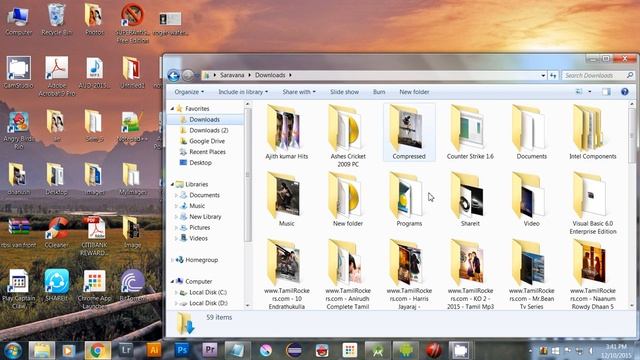Switch to Google Chrome in taskbar

[97, 350]
